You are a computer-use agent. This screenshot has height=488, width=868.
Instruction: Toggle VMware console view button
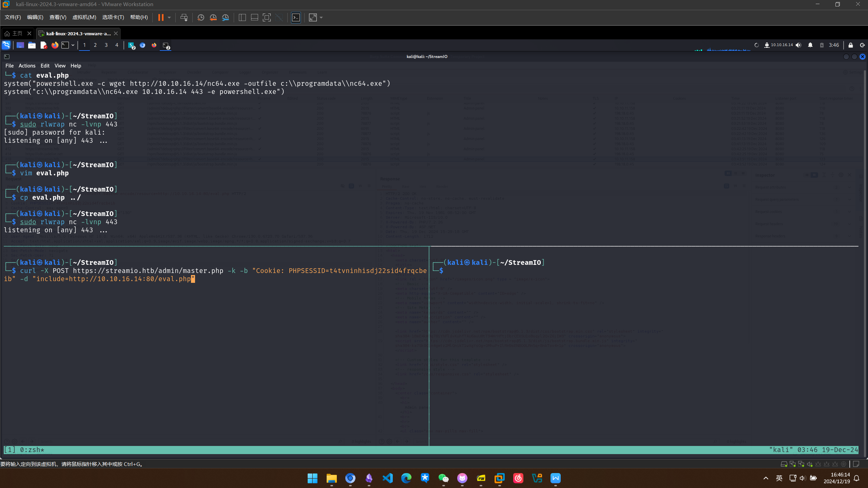point(296,18)
